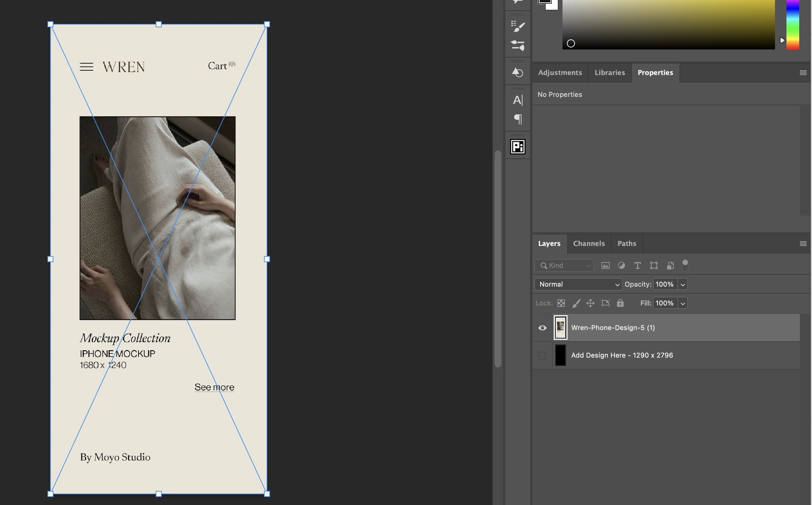Show the Add Design Here layer
Screen dimensions: 812x505
tap(542, 355)
